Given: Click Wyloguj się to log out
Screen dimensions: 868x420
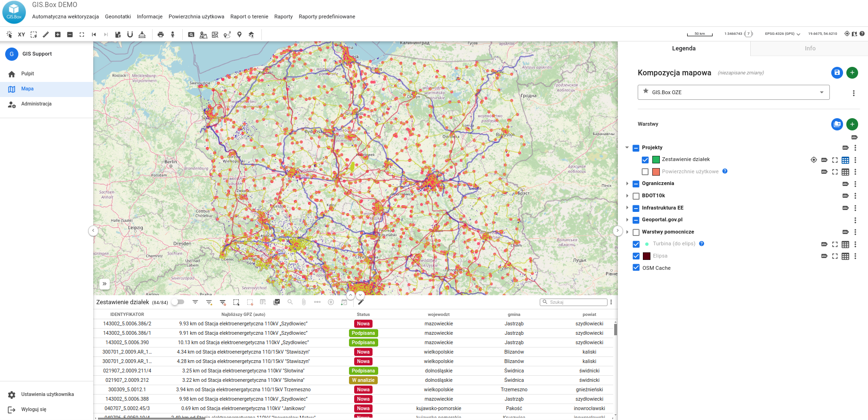Looking at the screenshot, I should tap(33, 410).
